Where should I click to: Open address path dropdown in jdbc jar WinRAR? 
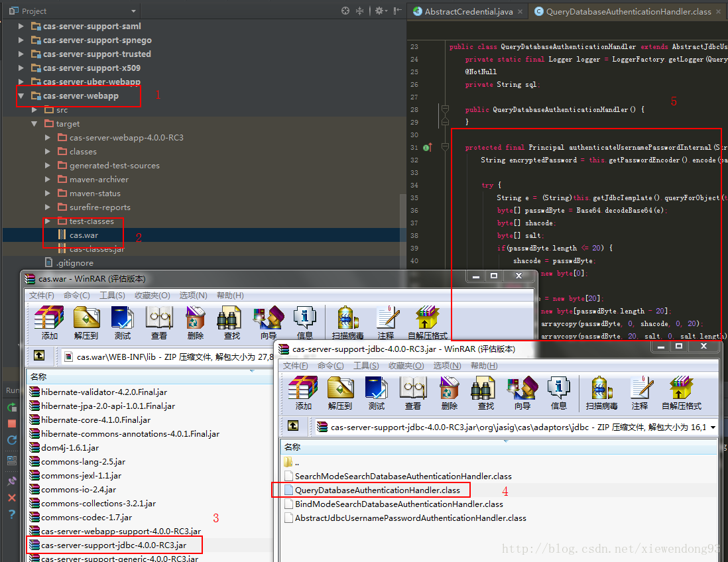[x=713, y=427]
